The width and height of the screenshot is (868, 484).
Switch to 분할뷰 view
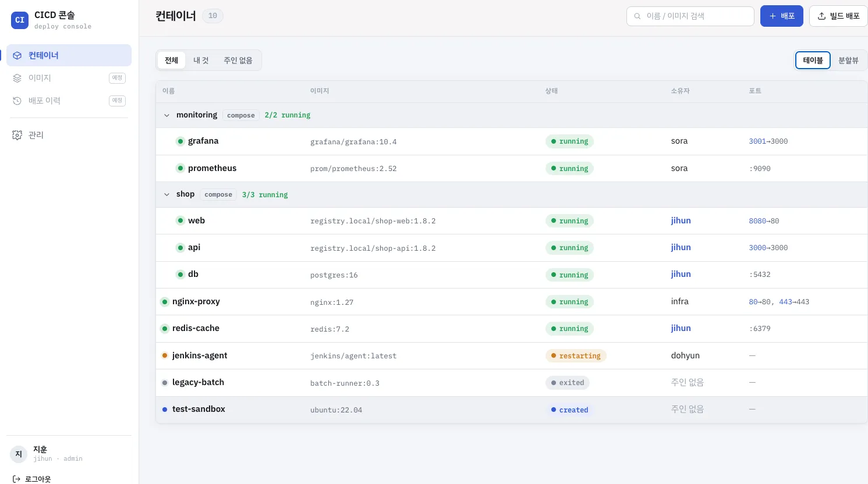(x=848, y=61)
